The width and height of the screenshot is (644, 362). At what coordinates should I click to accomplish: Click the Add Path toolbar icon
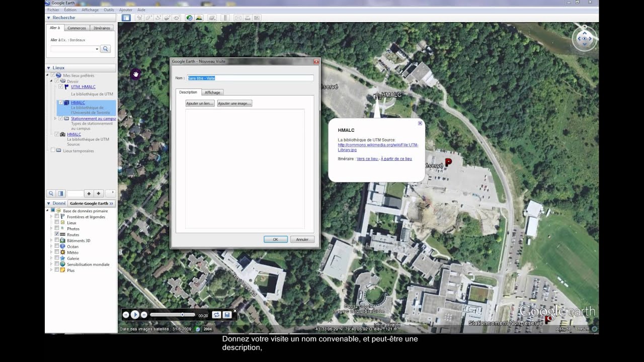pos(158,18)
